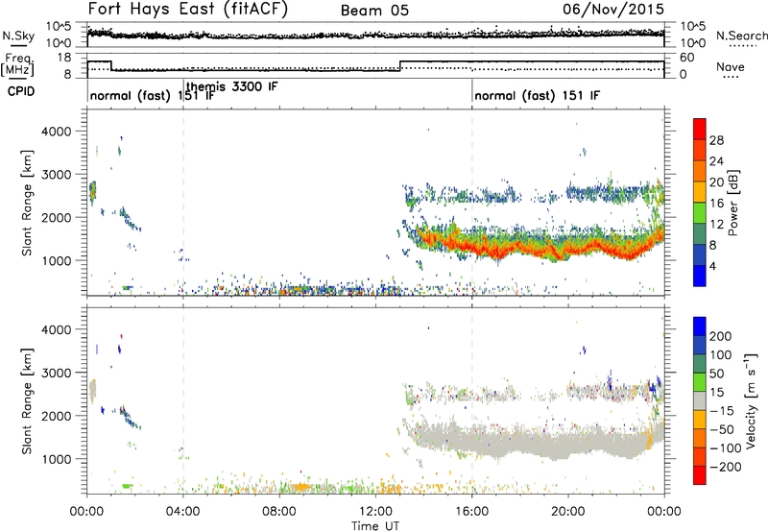The height and width of the screenshot is (532, 768).
Task: Click the upper 2500 km echo band in power panel
Action: pyautogui.click(x=534, y=195)
